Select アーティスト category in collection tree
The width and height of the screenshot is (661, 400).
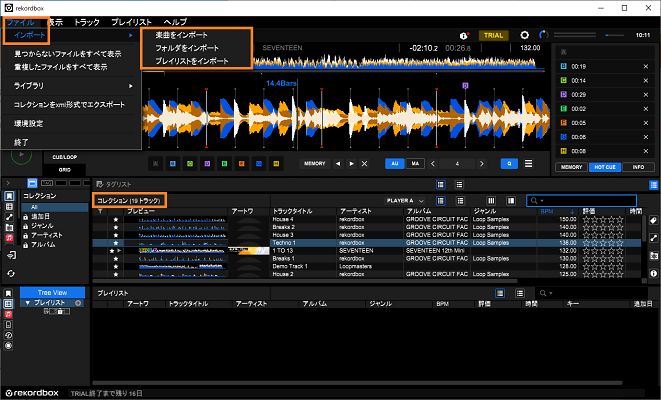(47, 235)
